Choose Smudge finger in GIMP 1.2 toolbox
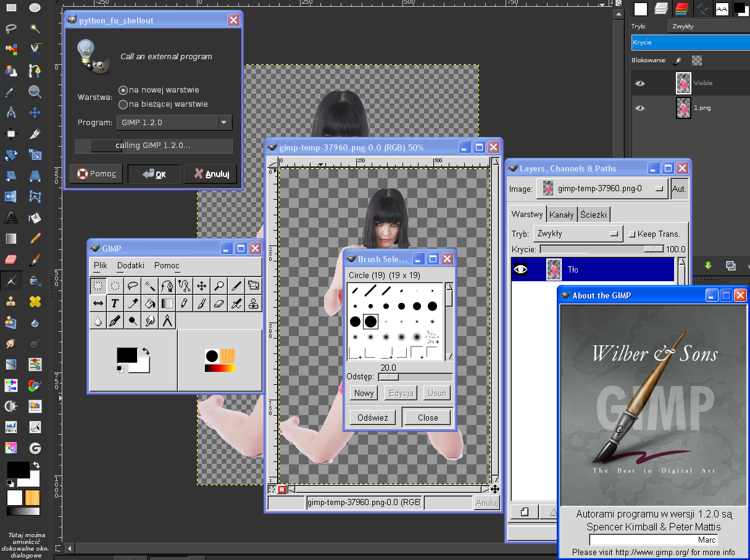Image resolution: width=750 pixels, height=560 pixels. pyautogui.click(x=149, y=321)
